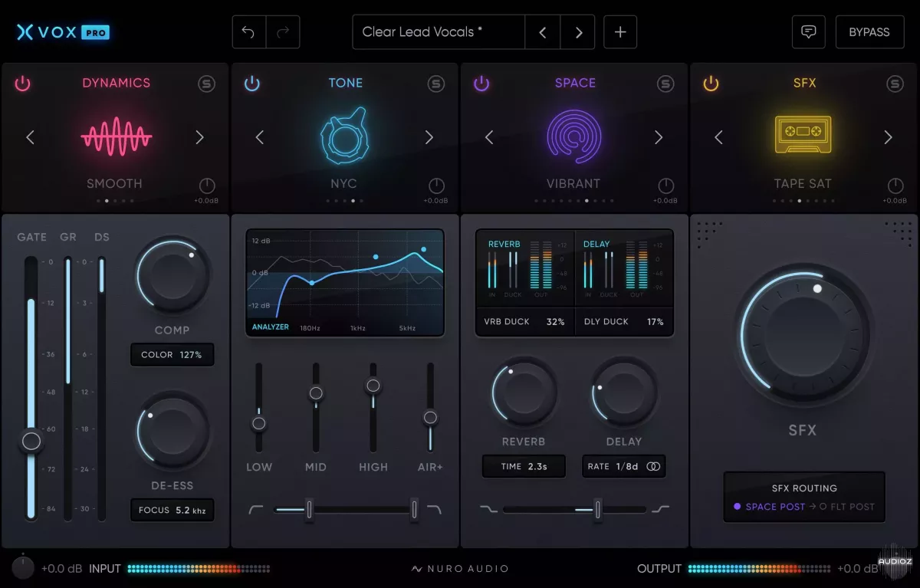Screen dimensions: 920x588
Task: Go to previous preset with left chevron
Action: pos(543,32)
